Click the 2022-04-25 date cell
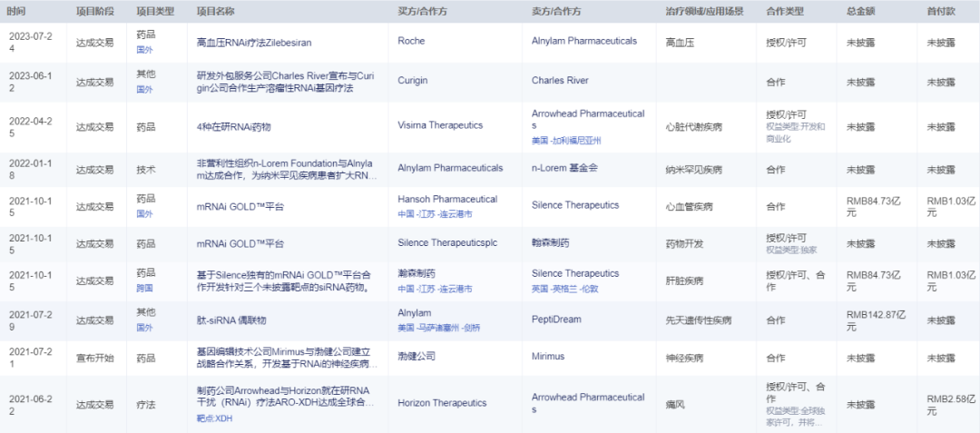The width and height of the screenshot is (980, 433). coord(29,126)
